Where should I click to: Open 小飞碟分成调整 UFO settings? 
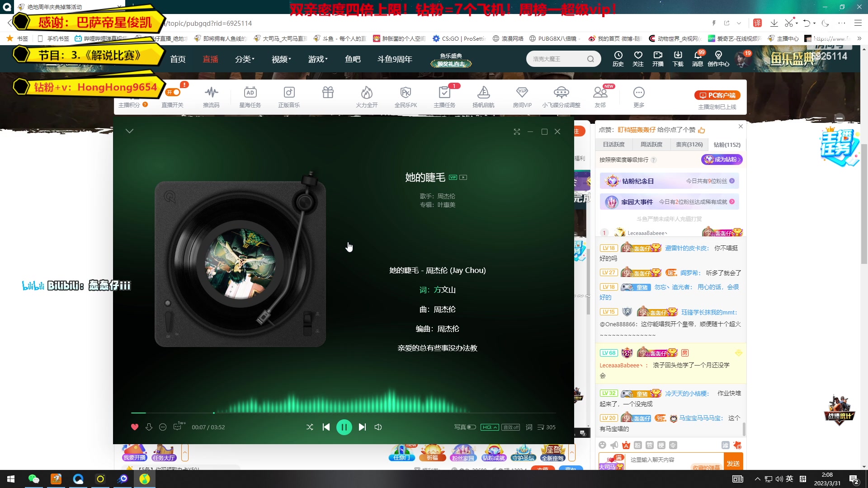561,97
